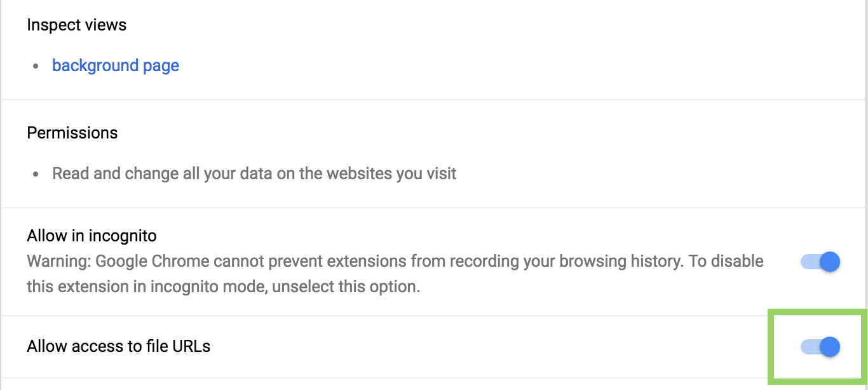Select the Inspect views heading
The height and width of the screenshot is (390, 868).
(x=76, y=25)
